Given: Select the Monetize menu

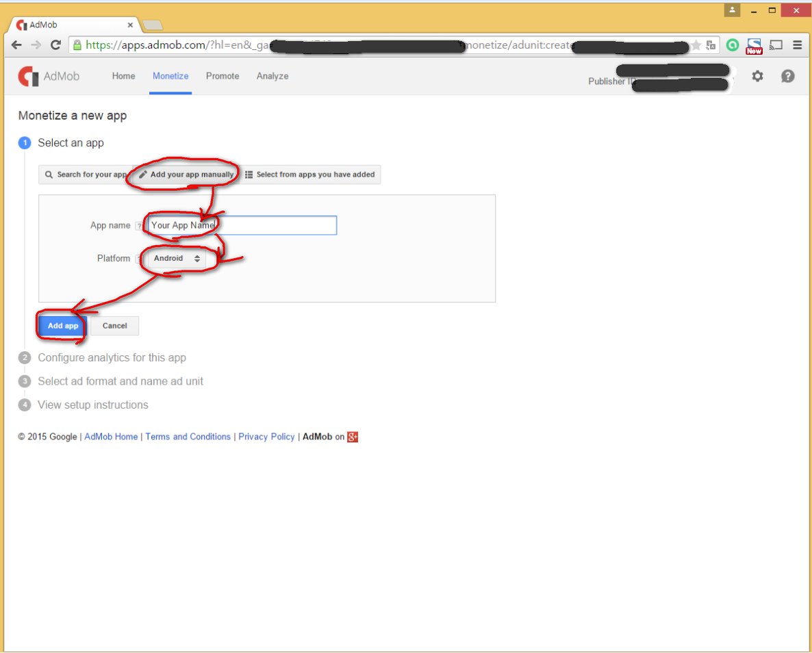Looking at the screenshot, I should (x=170, y=76).
